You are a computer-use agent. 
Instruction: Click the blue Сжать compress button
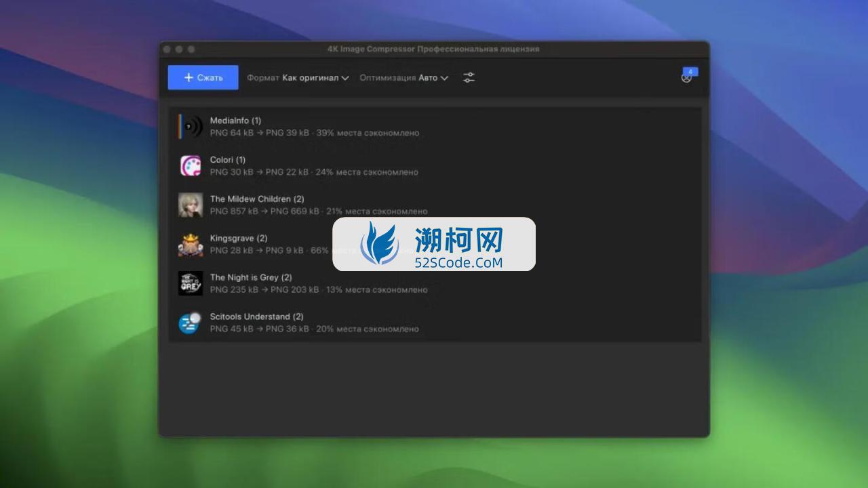click(203, 77)
